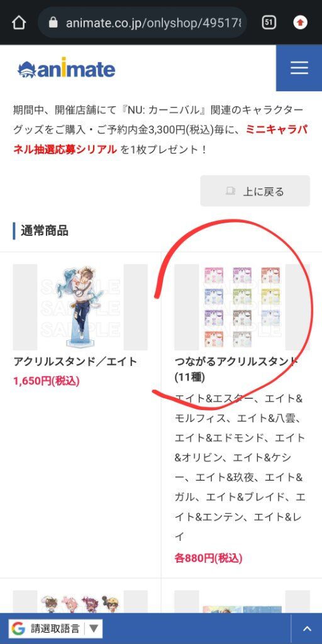
Task: Open the bottom-right partially visible product image
Action: 242,602
